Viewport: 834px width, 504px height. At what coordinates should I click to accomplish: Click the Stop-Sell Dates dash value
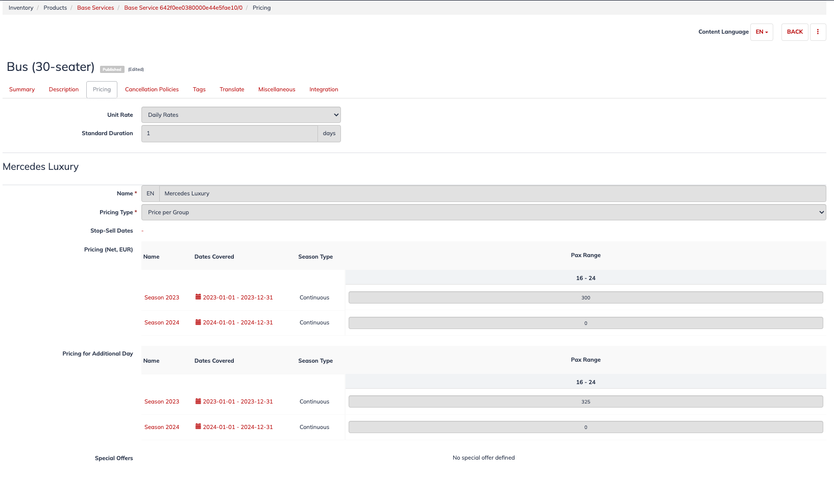coord(142,231)
